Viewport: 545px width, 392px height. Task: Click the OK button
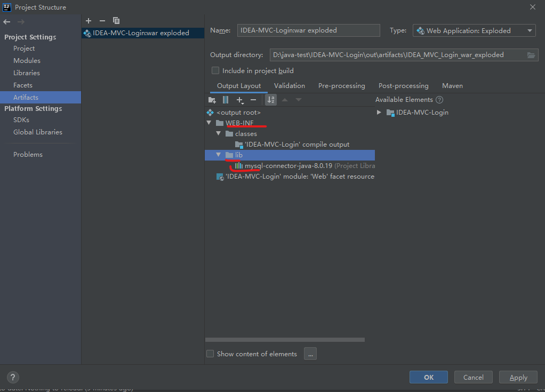coord(428,377)
